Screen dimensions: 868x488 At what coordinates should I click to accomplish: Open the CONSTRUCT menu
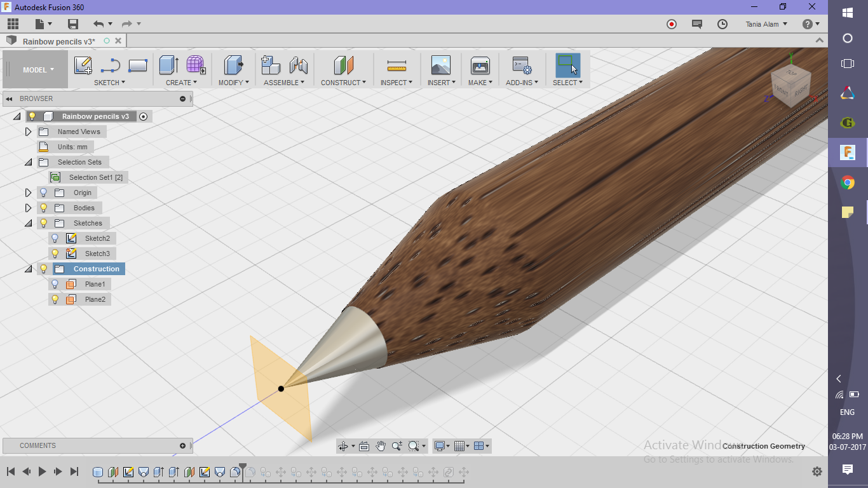(343, 83)
